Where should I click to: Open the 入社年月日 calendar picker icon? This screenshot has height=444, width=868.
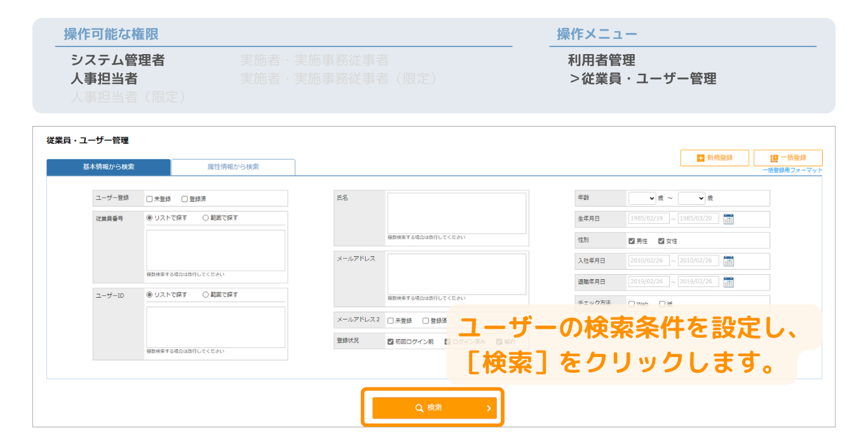728,261
